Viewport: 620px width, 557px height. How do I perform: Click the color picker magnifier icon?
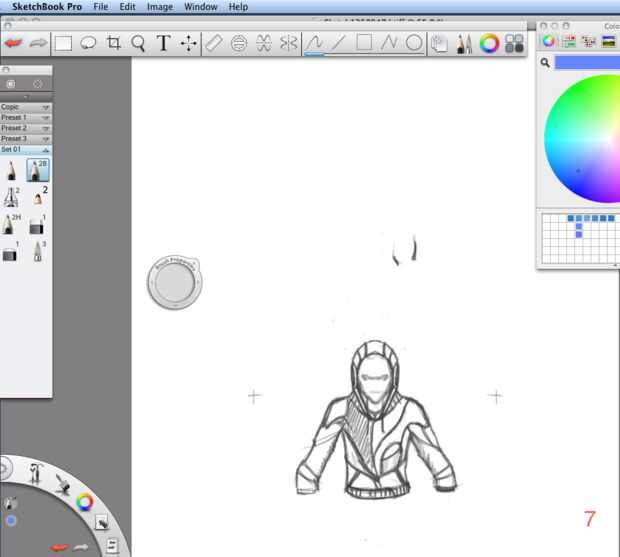(x=545, y=62)
